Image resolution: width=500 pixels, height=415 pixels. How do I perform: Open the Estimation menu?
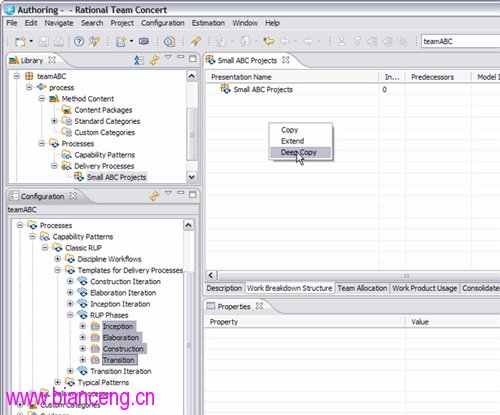point(208,23)
